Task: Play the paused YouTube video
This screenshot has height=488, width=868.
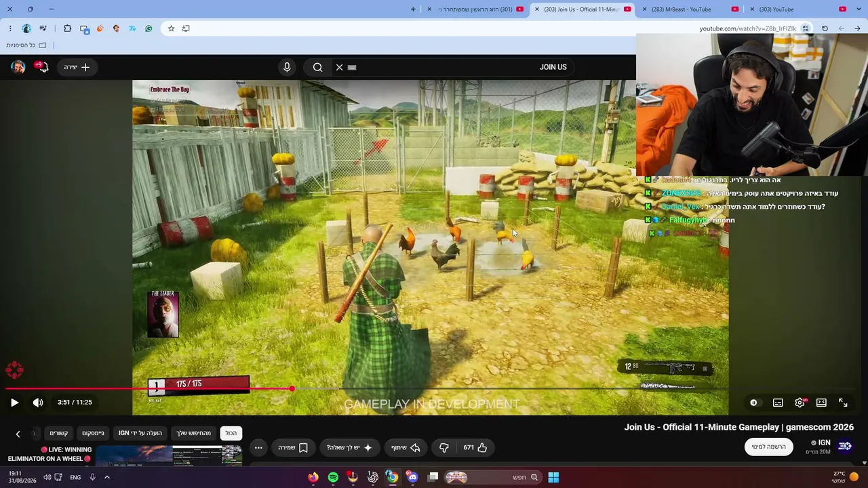Action: [x=14, y=403]
